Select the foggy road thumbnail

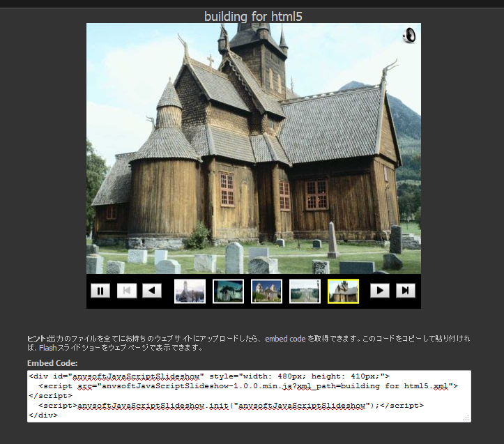click(305, 291)
